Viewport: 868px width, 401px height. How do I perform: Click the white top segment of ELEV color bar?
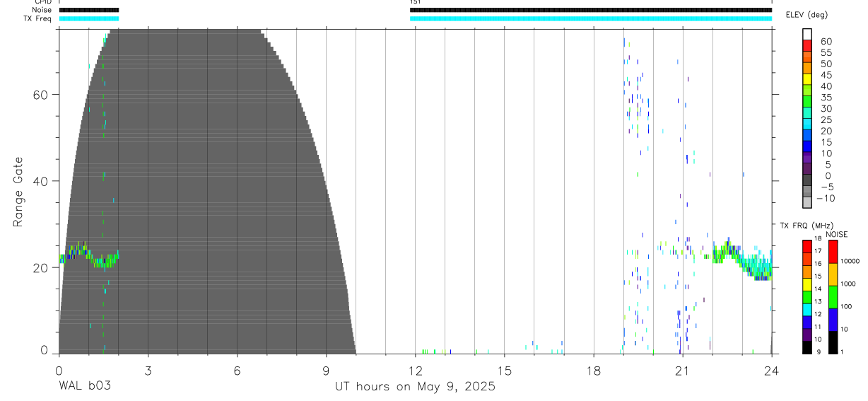click(807, 34)
